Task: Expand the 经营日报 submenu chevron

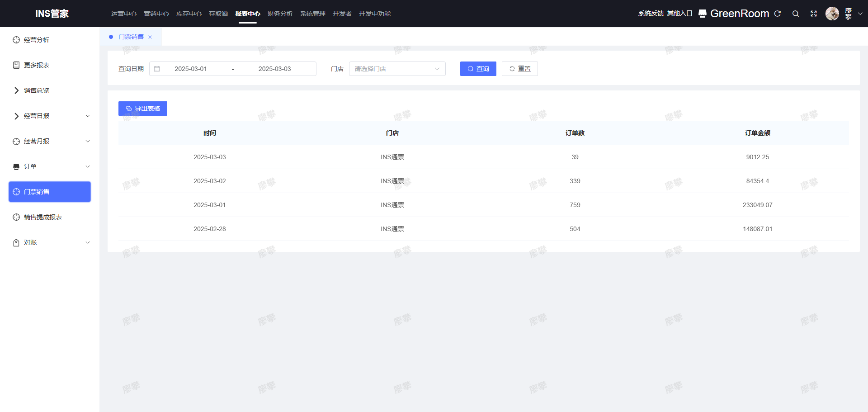Action: pyautogui.click(x=88, y=116)
